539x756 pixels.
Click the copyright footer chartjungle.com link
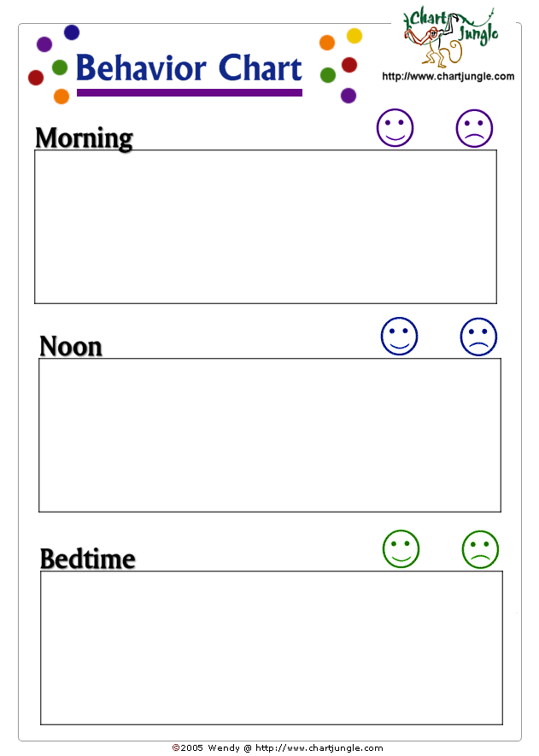click(319, 747)
